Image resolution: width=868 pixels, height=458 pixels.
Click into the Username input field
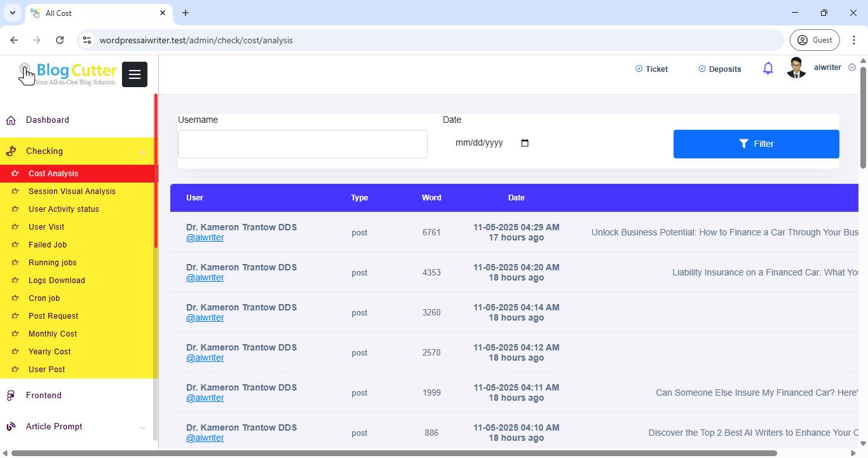click(302, 144)
